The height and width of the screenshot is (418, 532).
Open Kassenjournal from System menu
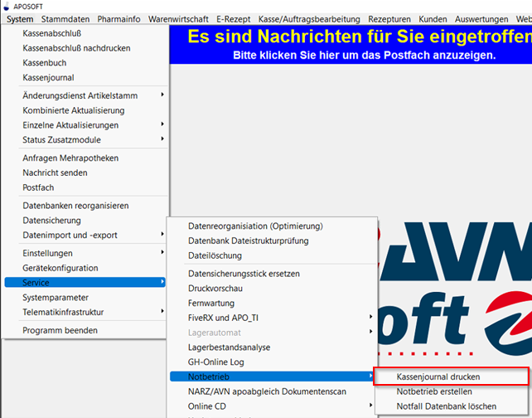(x=85, y=77)
